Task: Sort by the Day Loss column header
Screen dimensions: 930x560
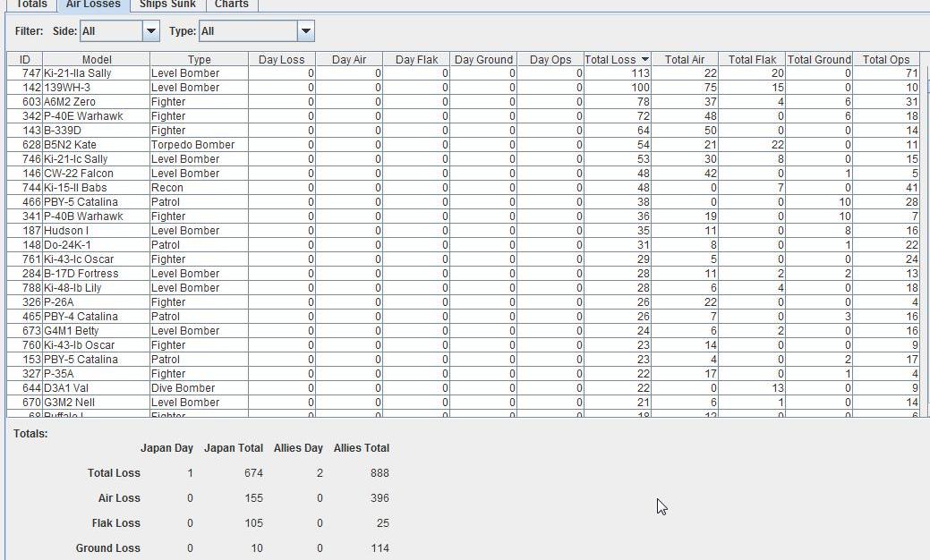Action: click(x=282, y=59)
